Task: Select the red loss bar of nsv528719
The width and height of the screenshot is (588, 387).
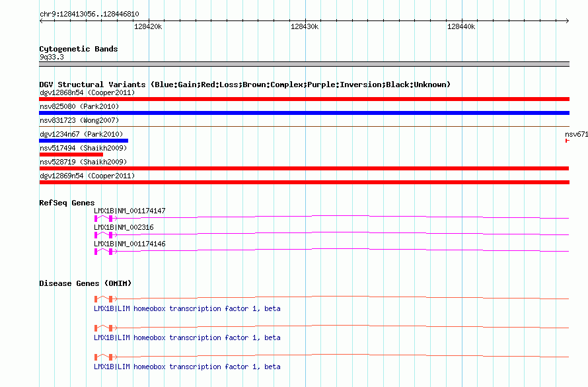Action: click(x=304, y=168)
